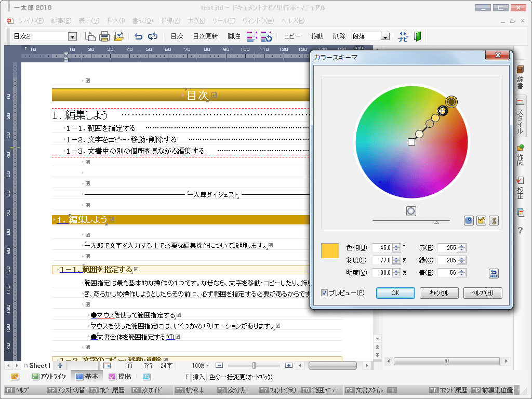
Task: Open the スタイル style sidebar panel
Action: 520,116
